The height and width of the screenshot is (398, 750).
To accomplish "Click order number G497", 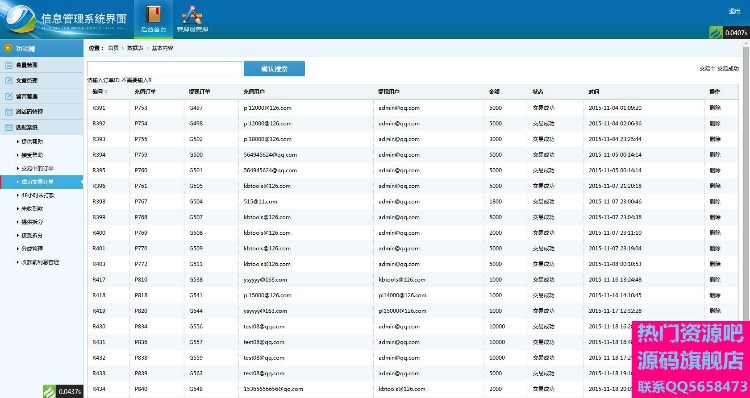I will pos(196,108).
